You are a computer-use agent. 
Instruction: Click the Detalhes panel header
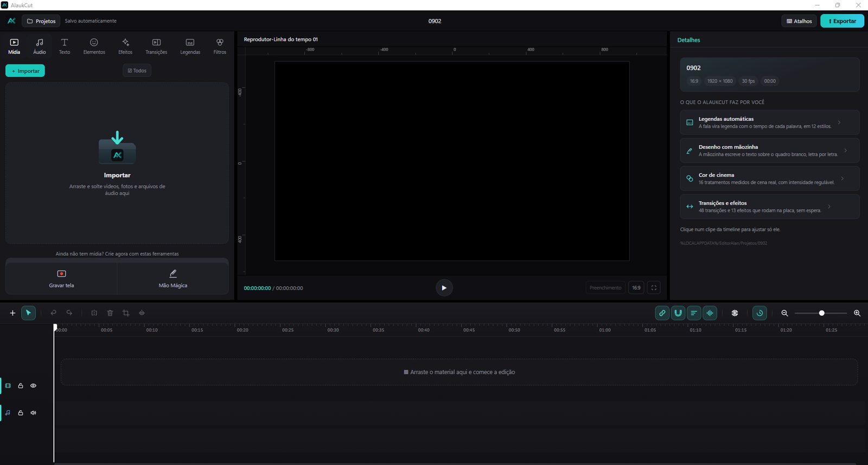click(x=688, y=40)
